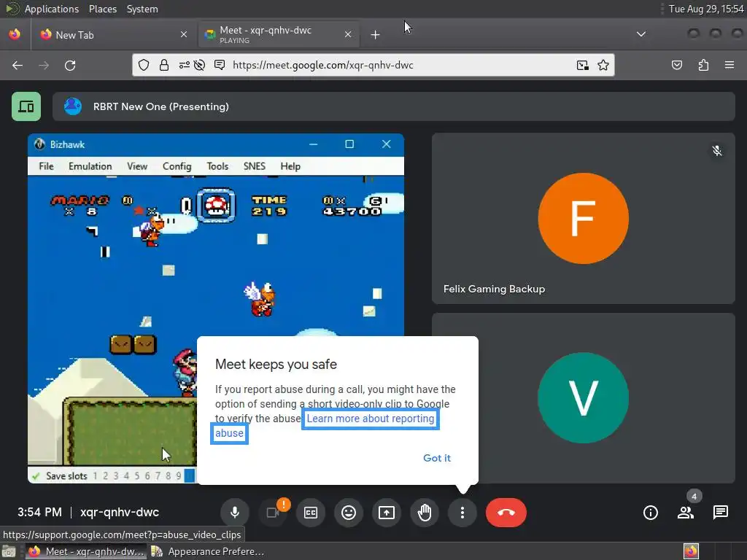Raise your hand in the meeting
Viewport: 747px width, 560px height.
(425, 513)
